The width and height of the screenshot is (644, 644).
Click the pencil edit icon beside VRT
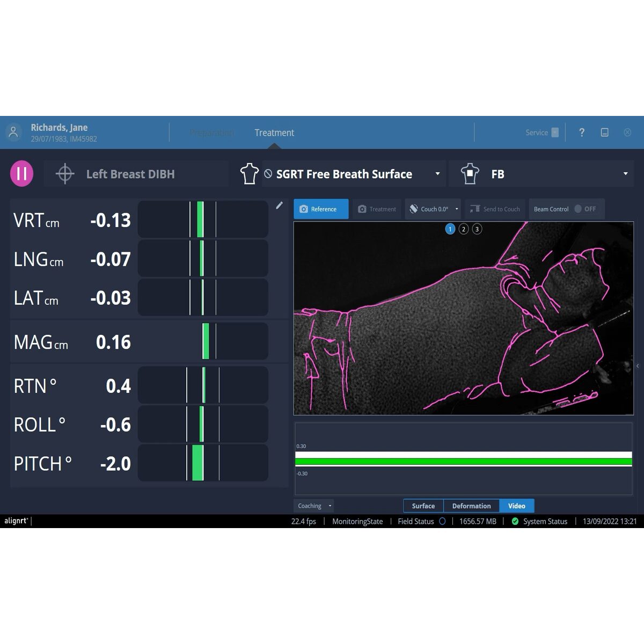point(279,206)
